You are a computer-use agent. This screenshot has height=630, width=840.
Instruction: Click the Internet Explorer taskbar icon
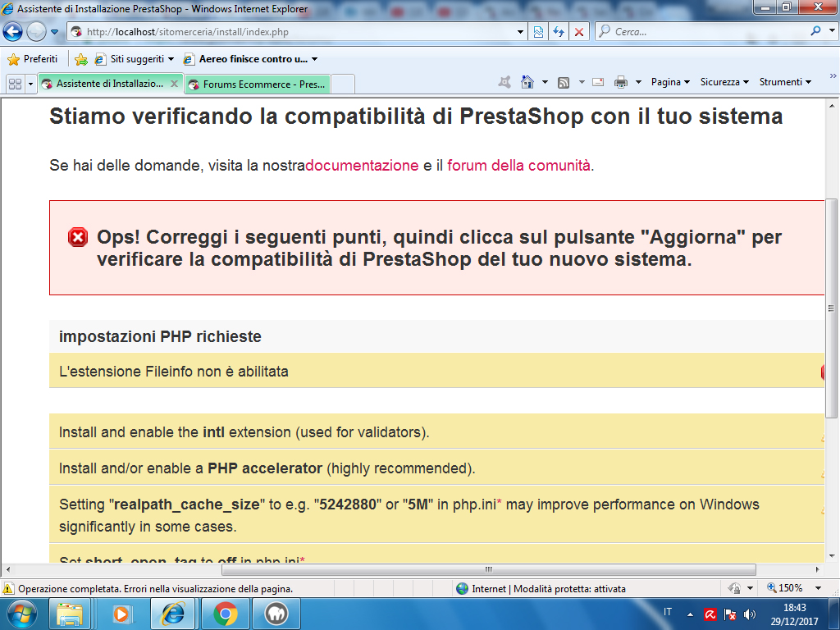tap(172, 614)
